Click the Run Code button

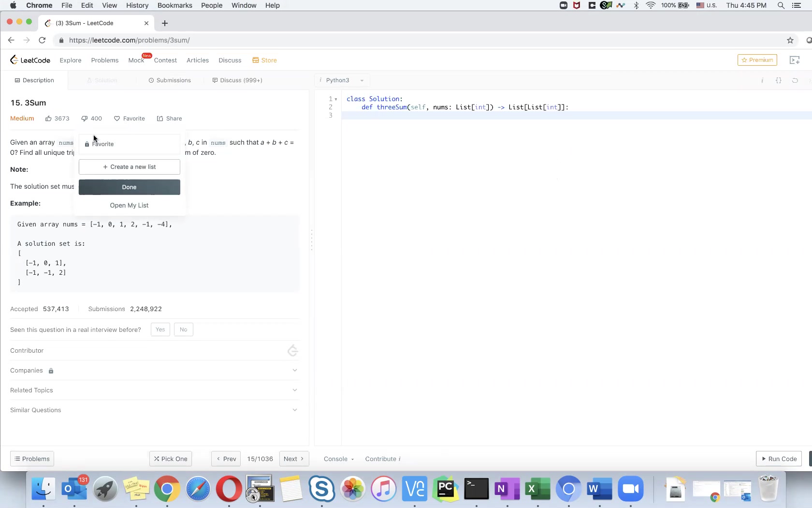779,459
